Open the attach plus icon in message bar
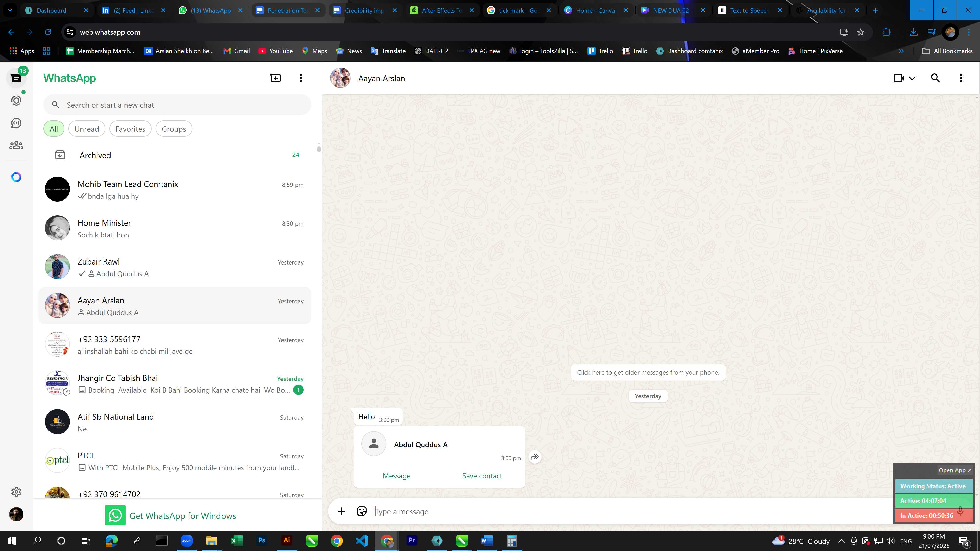Image resolution: width=980 pixels, height=551 pixels. pyautogui.click(x=341, y=511)
